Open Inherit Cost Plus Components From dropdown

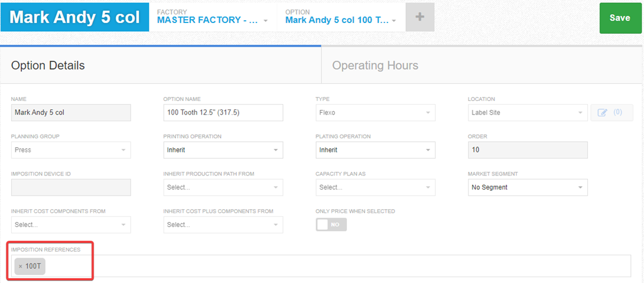pyautogui.click(x=223, y=225)
